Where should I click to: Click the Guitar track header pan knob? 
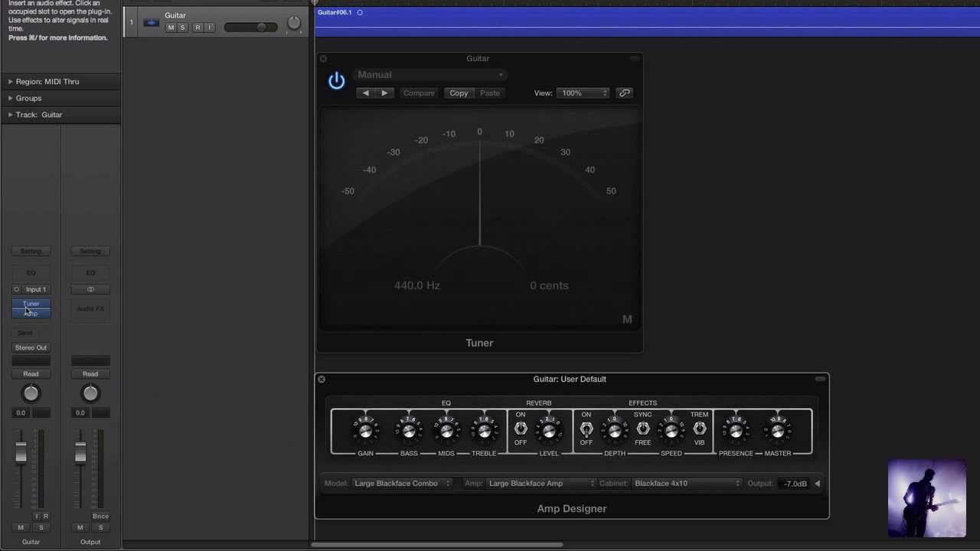point(294,24)
